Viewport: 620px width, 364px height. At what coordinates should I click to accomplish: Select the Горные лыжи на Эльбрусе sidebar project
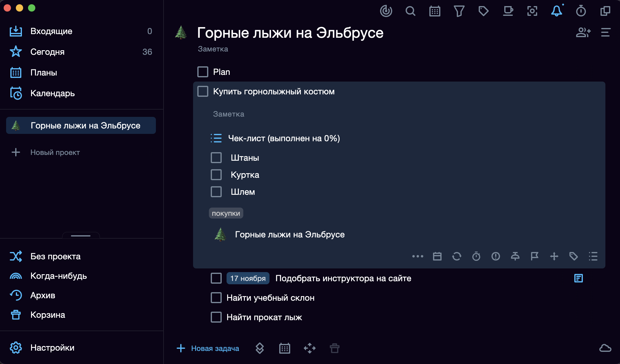tap(81, 125)
